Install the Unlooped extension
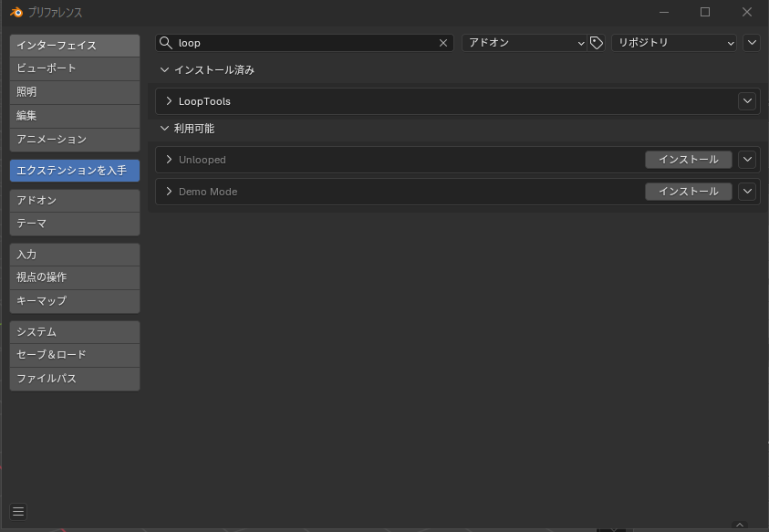The height and width of the screenshot is (532, 769). point(688,160)
